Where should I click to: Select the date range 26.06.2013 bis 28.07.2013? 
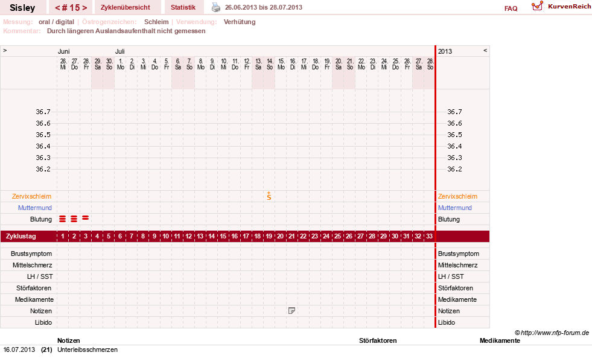(264, 7)
